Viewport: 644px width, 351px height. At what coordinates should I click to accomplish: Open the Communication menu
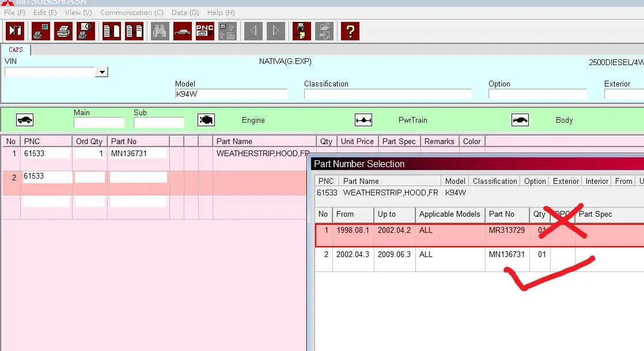tap(131, 12)
